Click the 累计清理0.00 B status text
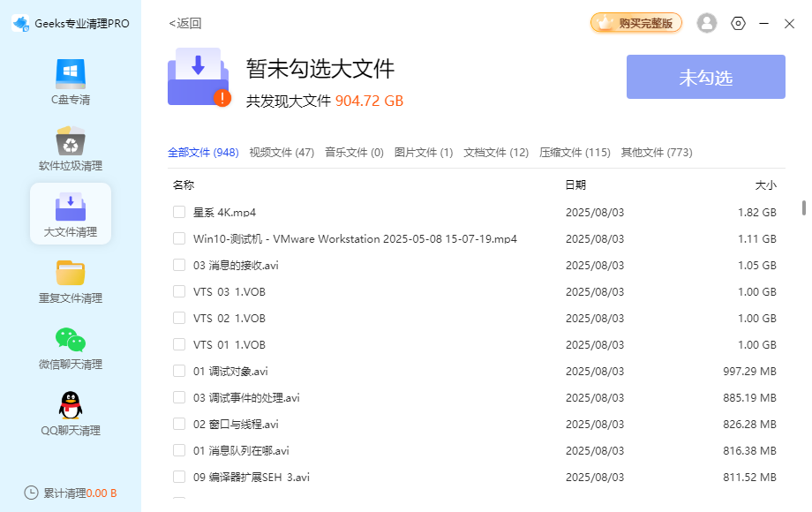This screenshot has width=812, height=512. [79, 493]
